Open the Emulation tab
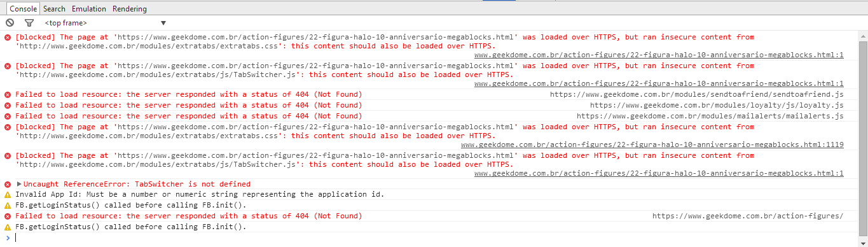 click(x=89, y=9)
